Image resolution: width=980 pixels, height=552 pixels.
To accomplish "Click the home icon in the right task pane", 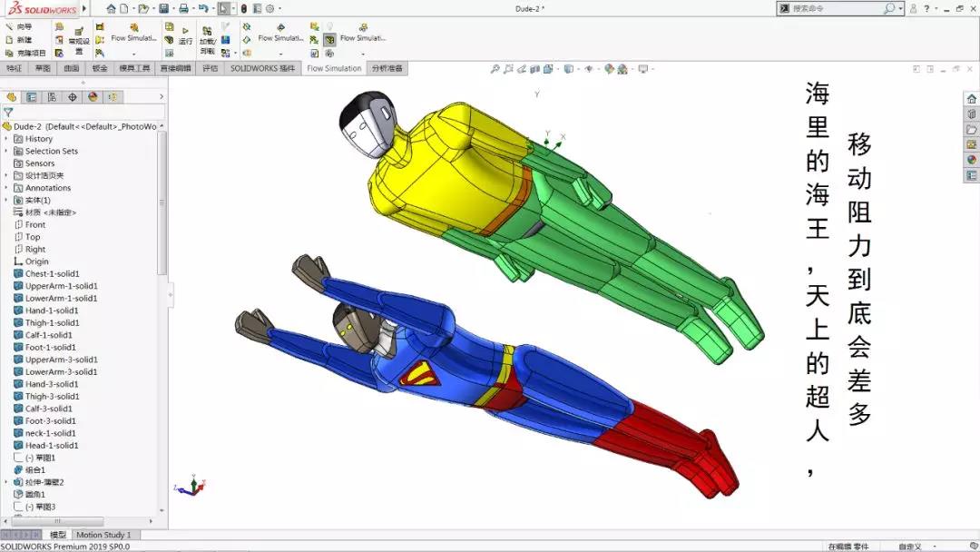I will tap(971, 98).
